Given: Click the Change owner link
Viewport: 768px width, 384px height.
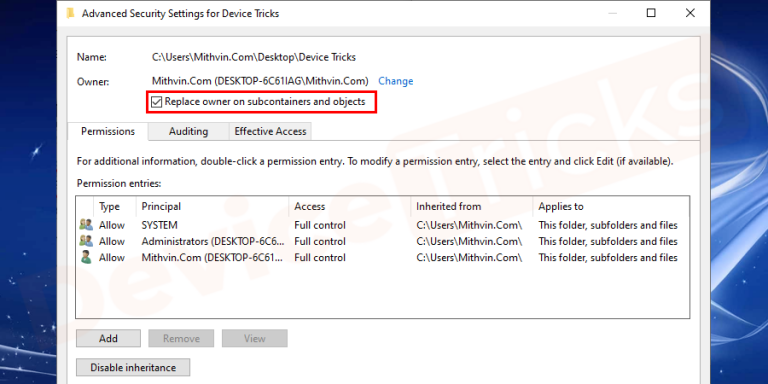Looking at the screenshot, I should tap(396, 81).
